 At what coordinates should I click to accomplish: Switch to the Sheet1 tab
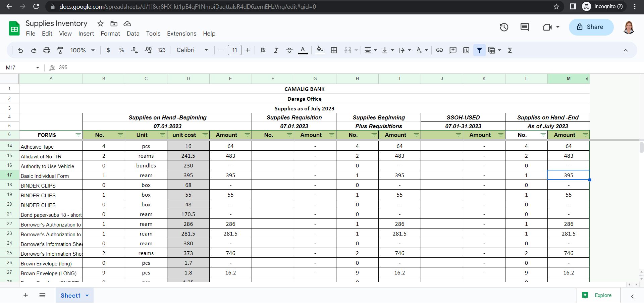pos(71,296)
